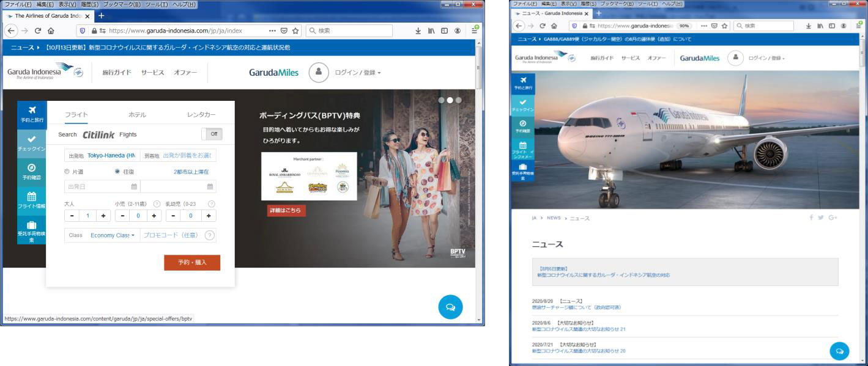Screen dimensions: 868x366
Task: Open 出発日 departure date picker
Action: pyautogui.click(x=102, y=186)
